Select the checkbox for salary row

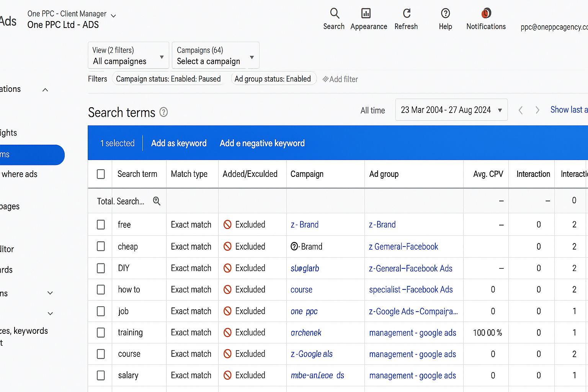[x=101, y=375]
